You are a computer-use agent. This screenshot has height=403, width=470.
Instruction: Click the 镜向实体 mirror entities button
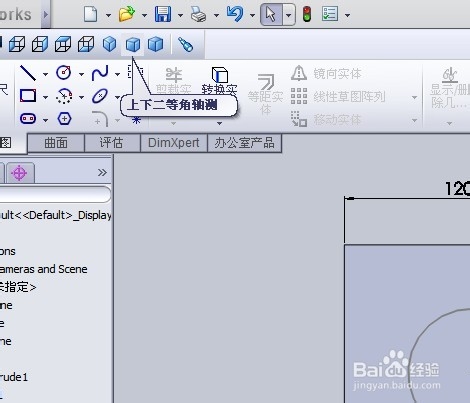[326, 73]
